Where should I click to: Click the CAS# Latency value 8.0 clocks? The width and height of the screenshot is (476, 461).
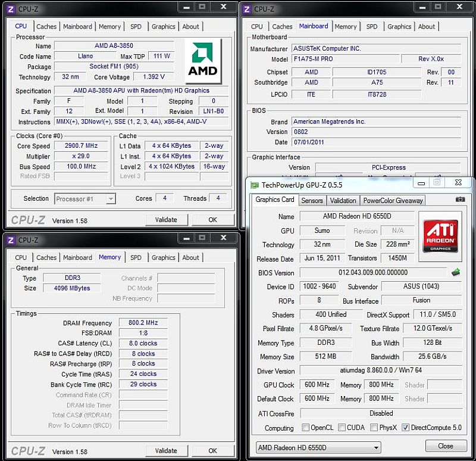coord(143,343)
